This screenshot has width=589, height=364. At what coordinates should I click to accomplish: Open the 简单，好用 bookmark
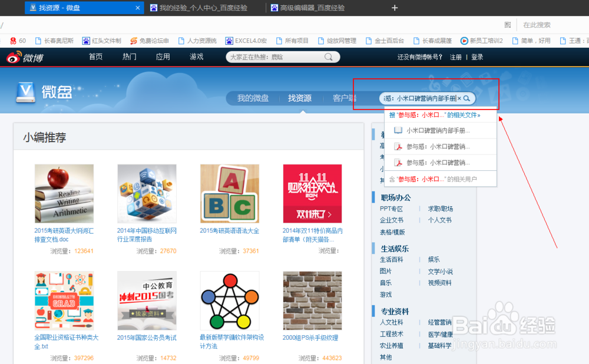(x=531, y=41)
